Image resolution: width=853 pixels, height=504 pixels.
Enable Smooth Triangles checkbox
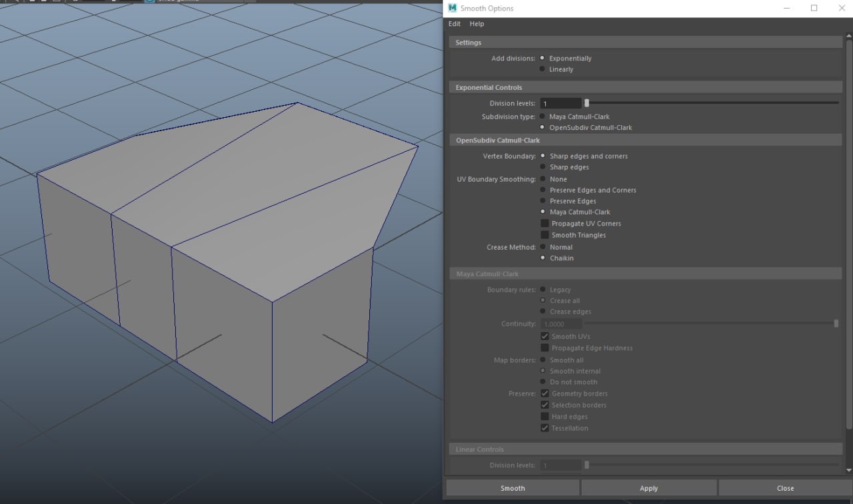pos(544,235)
